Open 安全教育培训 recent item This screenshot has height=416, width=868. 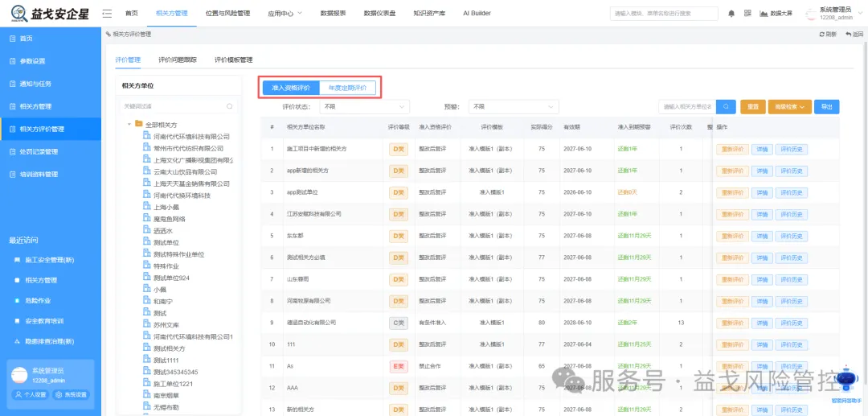[x=44, y=321]
